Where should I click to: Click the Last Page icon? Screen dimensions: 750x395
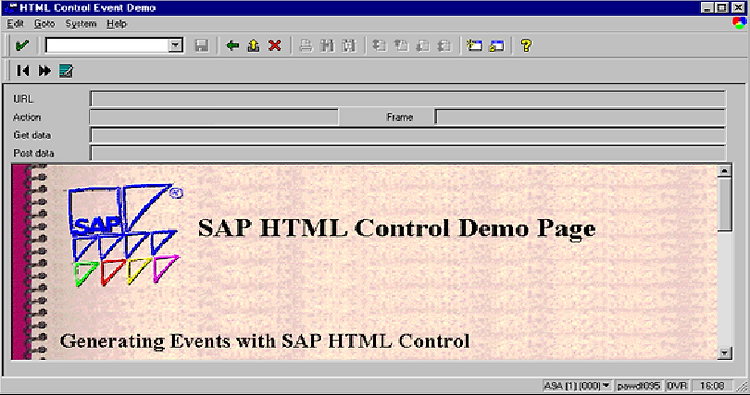[444, 45]
